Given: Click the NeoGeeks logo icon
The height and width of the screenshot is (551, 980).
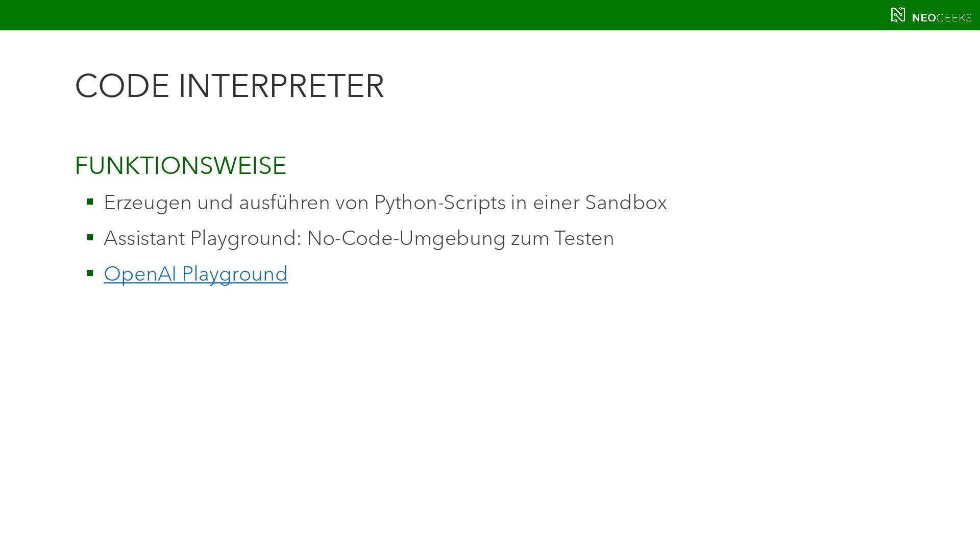Looking at the screenshot, I should pos(898,15).
